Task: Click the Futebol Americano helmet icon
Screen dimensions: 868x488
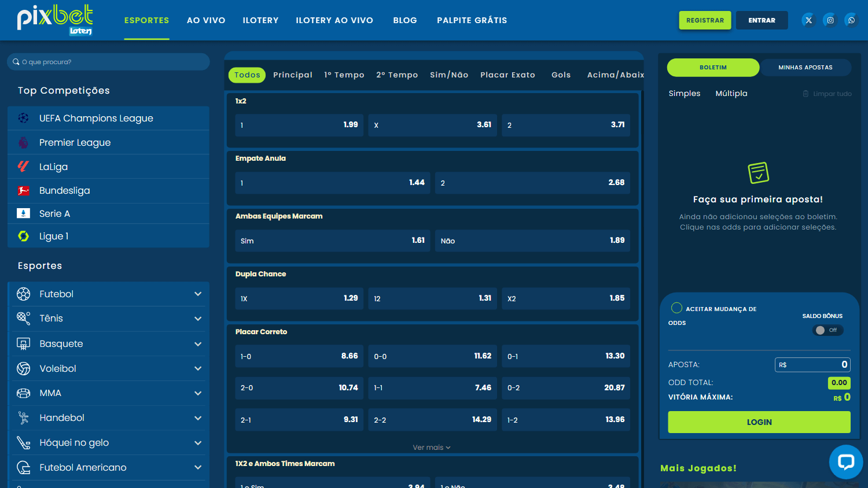Action: click(x=23, y=467)
